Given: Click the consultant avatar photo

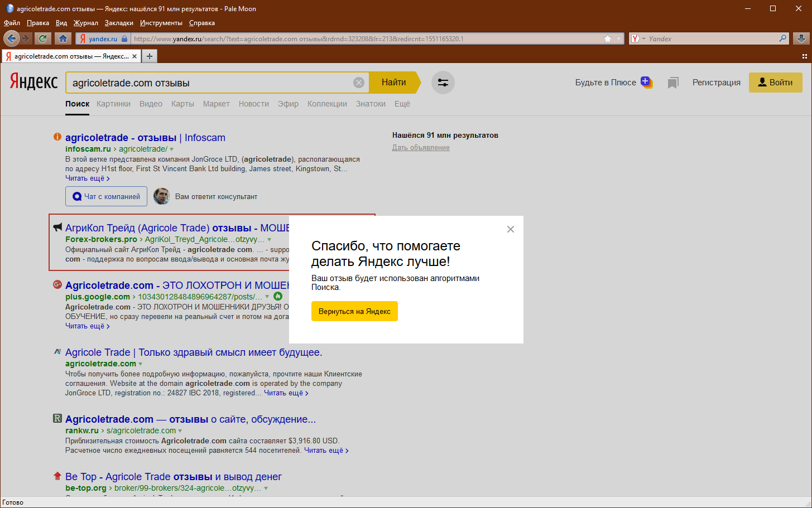Looking at the screenshot, I should tap(162, 196).
